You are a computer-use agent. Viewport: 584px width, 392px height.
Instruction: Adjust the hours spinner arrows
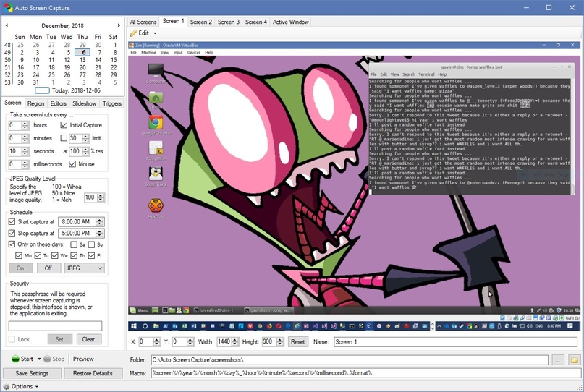click(x=25, y=125)
